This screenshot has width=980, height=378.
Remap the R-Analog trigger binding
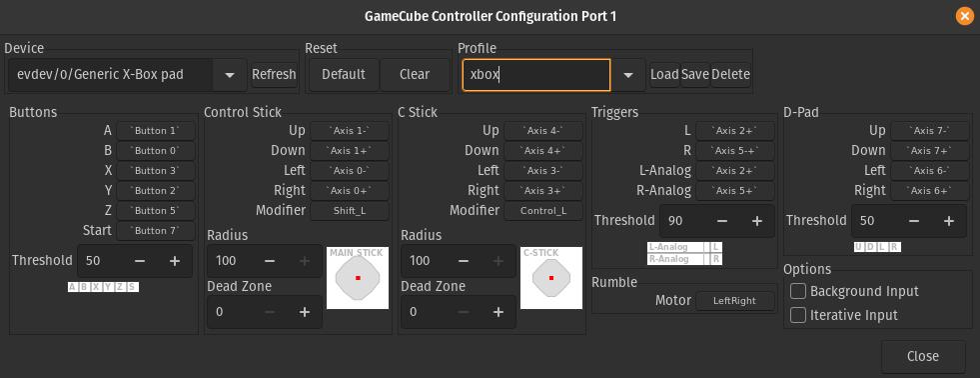735,190
